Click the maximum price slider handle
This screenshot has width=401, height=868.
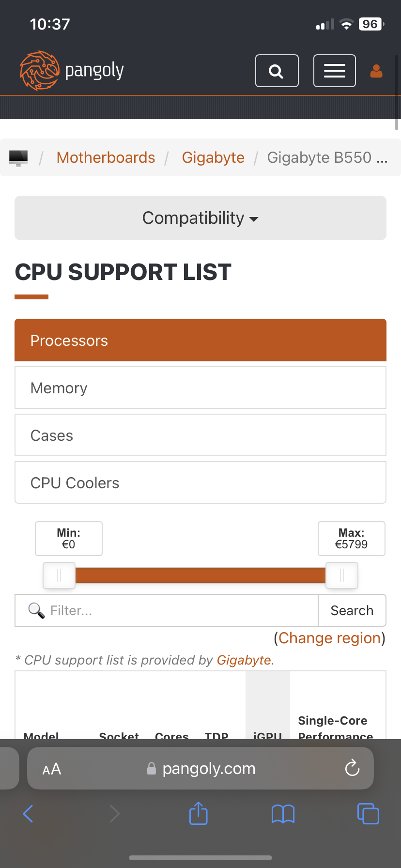pos(341,575)
